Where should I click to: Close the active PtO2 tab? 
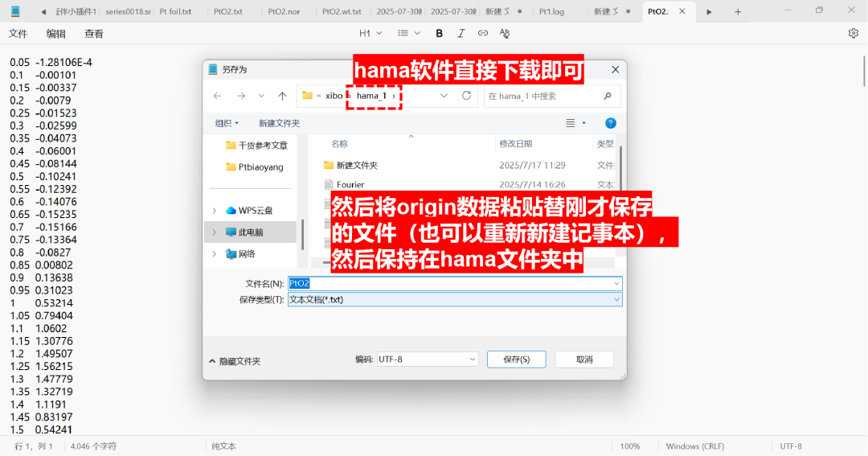(682, 11)
